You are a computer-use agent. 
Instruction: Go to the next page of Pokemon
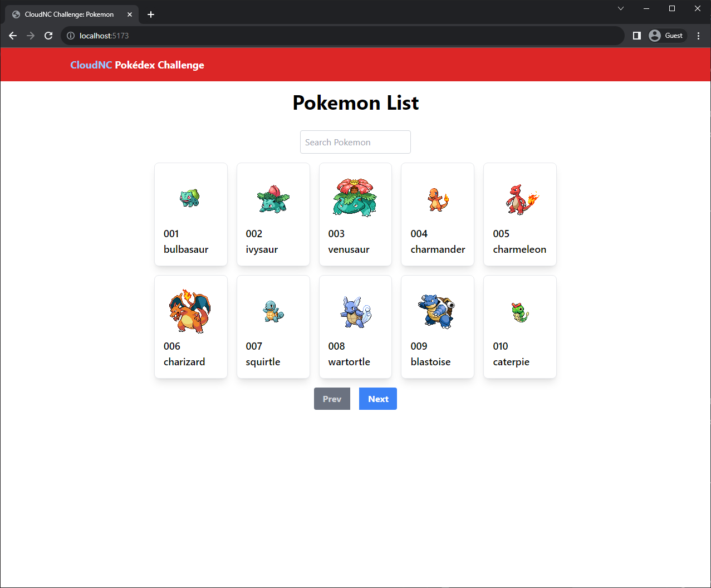tap(378, 399)
